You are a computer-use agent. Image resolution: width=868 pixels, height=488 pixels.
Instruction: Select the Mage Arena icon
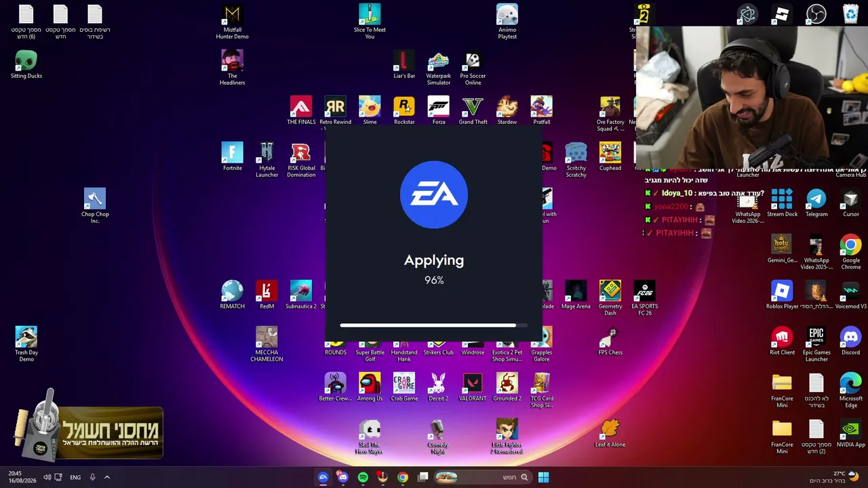point(576,295)
